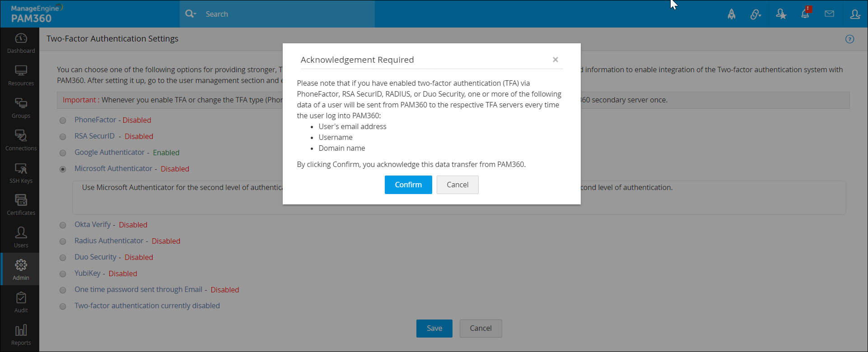The height and width of the screenshot is (352, 868).
Task: Click the PhoneFactor option label
Action: (x=95, y=120)
